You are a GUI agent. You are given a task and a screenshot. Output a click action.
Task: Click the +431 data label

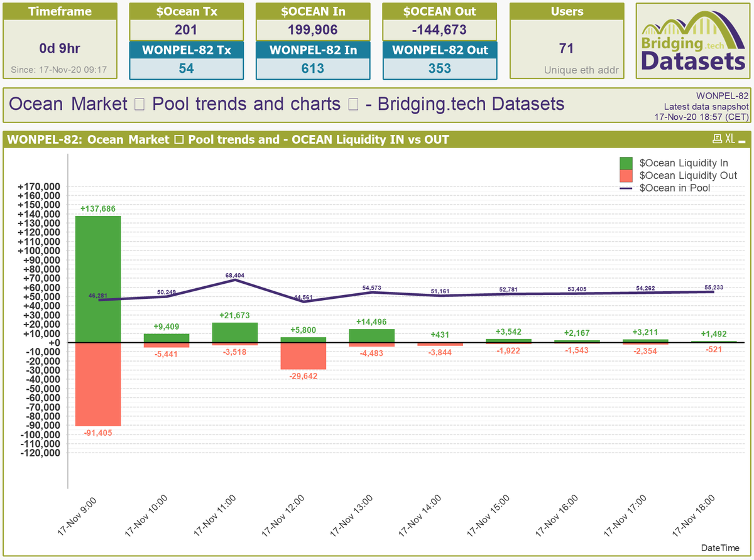pos(440,335)
